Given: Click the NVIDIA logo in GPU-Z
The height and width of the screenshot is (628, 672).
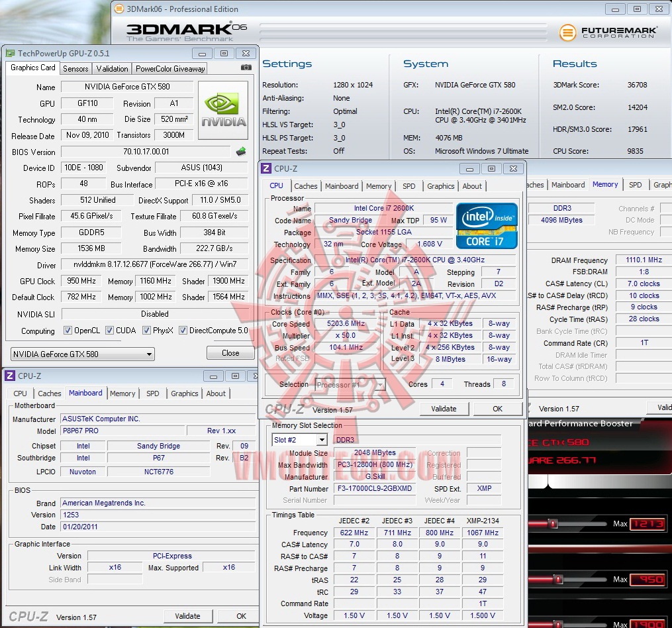Looking at the screenshot, I should 223,110.
